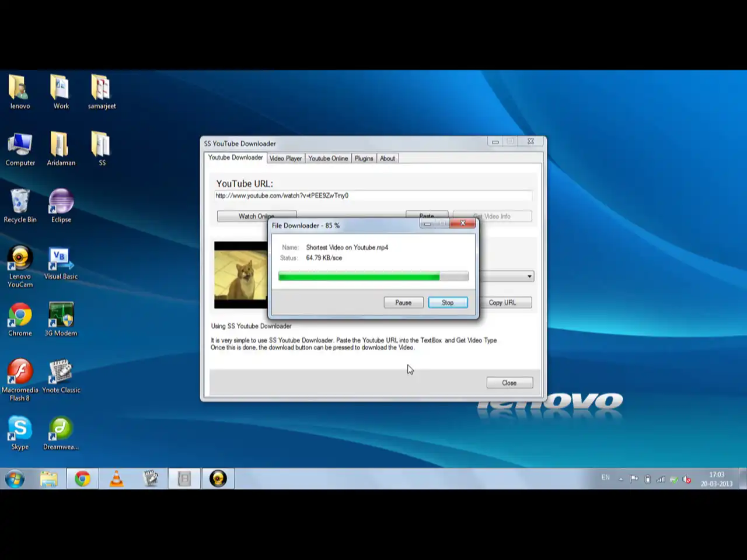The height and width of the screenshot is (560, 747).
Task: Show hidden system tray icons
Action: 621,479
